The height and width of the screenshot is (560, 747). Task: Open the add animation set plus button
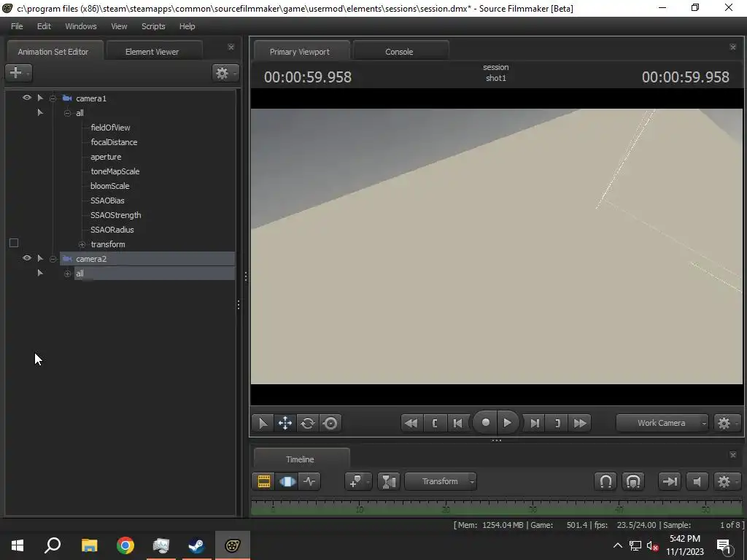(x=18, y=73)
